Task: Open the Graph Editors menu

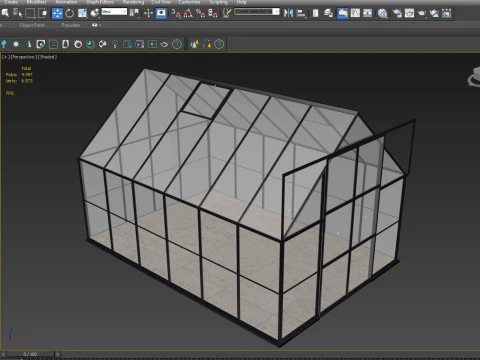Action: (x=100, y=2)
